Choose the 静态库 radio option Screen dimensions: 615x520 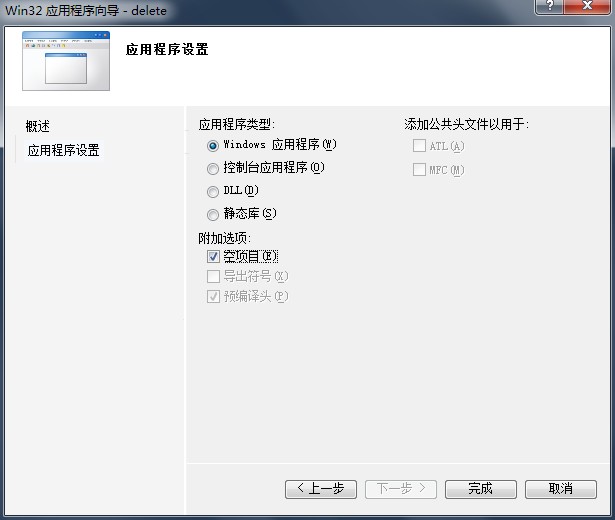coord(213,215)
